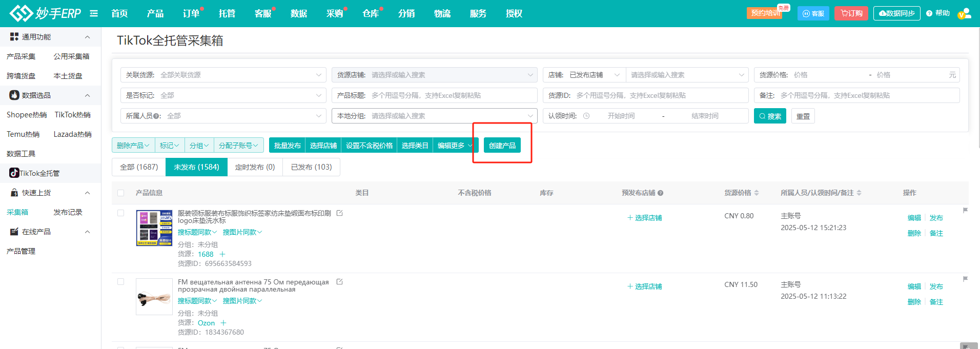Viewport: 980px width, 349px height.
Task: Click the 重置 button
Action: point(803,116)
